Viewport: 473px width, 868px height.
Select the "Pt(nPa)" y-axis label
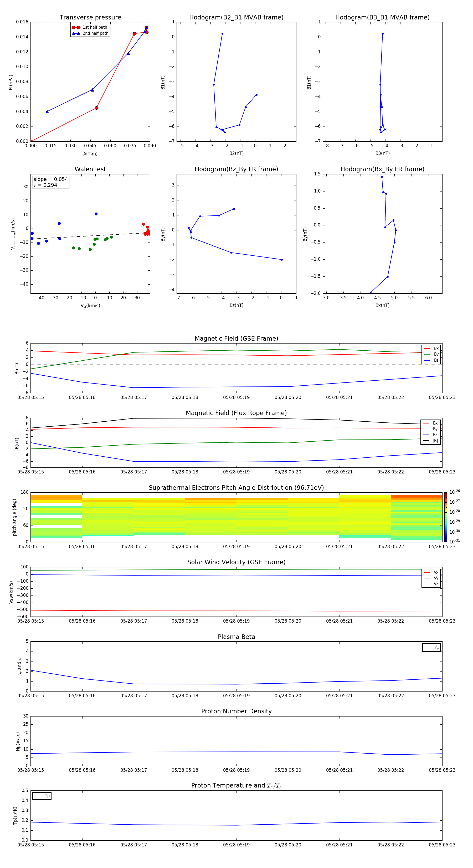(11, 82)
